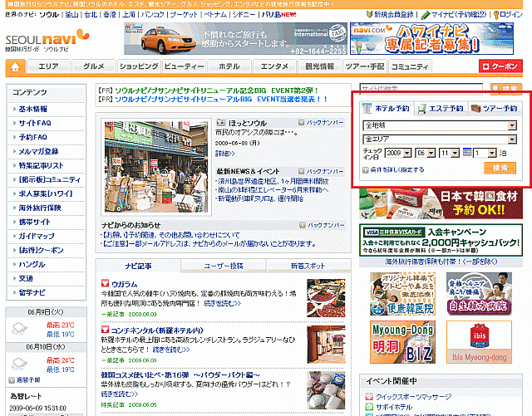Click the 日本で韓国食材 予約OK banner

point(441,203)
